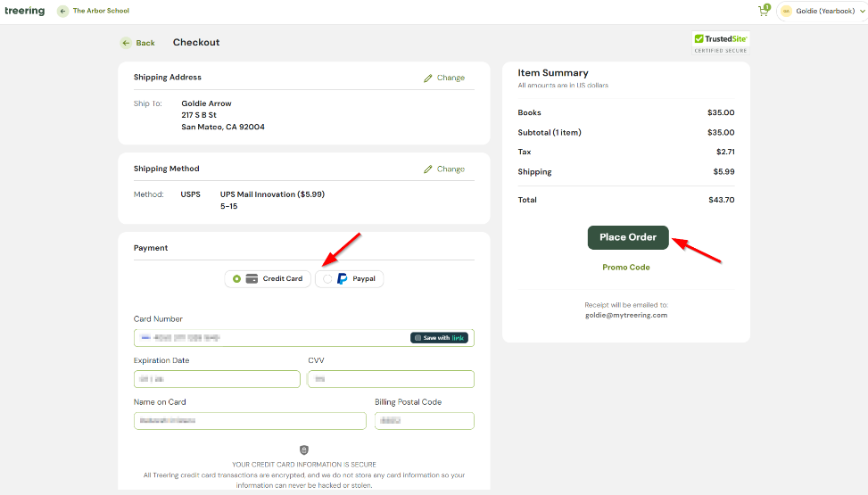Check the Save with link box

tap(417, 338)
